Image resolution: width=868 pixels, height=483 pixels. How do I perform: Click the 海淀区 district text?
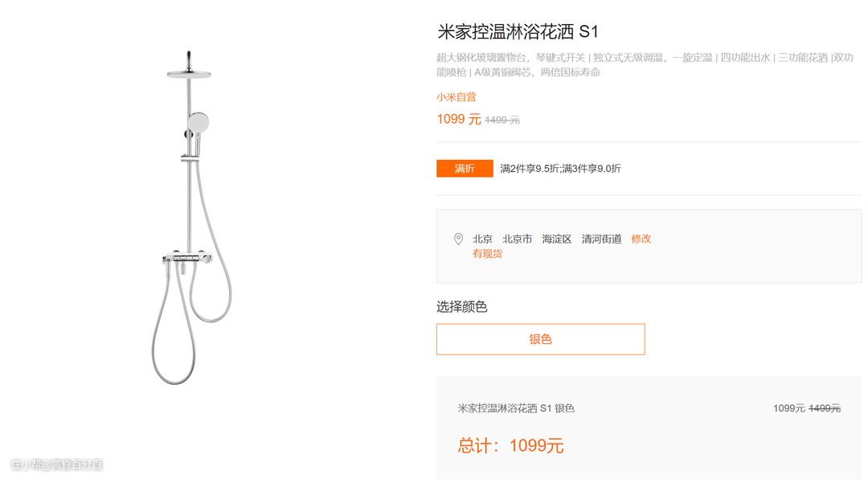pyautogui.click(x=556, y=239)
